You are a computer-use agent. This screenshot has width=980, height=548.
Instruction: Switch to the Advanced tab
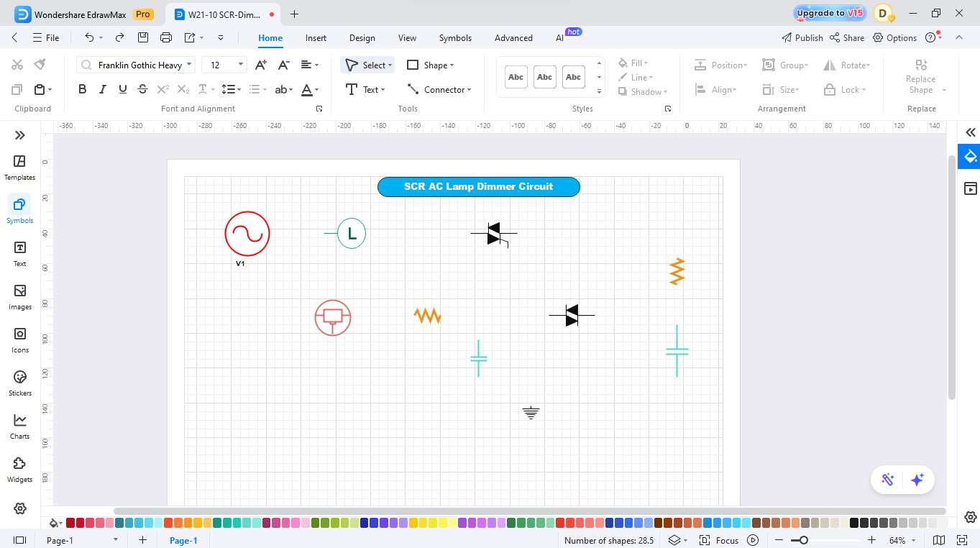tap(513, 37)
